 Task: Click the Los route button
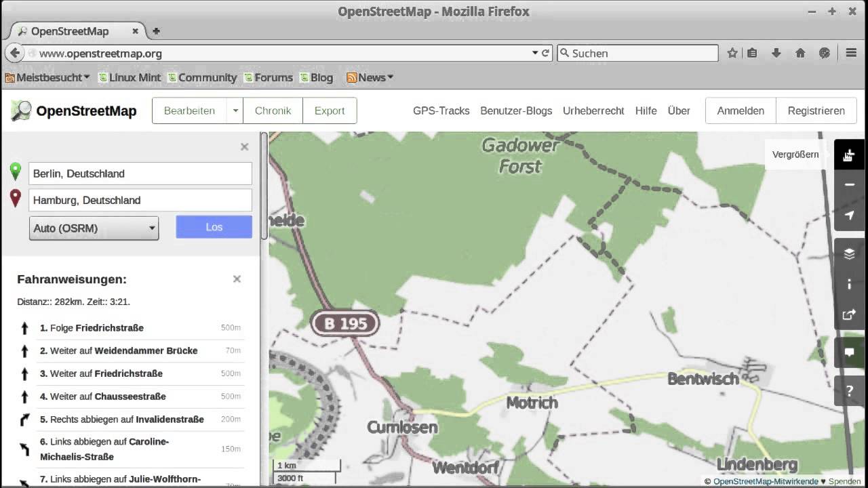[x=214, y=227]
